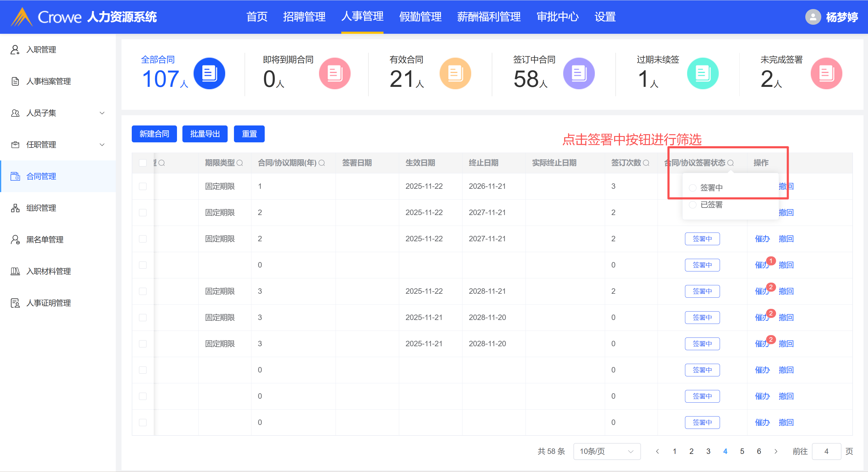The width and height of the screenshot is (868, 472).
Task: Click the 有效合同 orange document icon
Action: [x=455, y=74]
